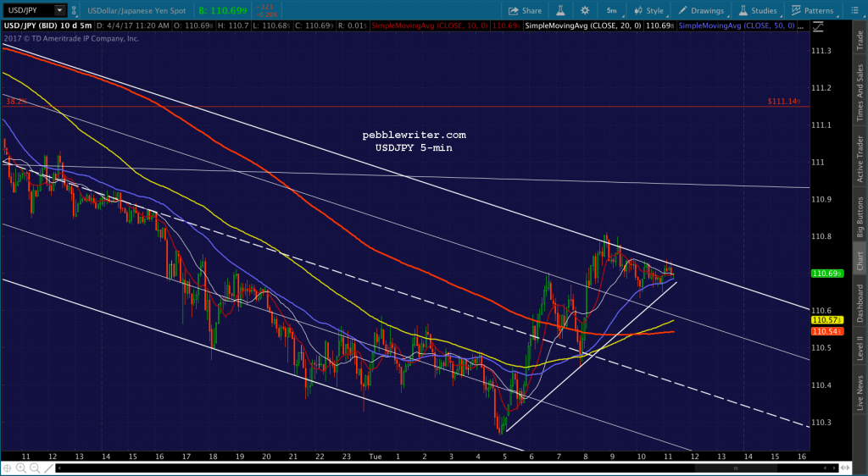Screen dimensions: 868x476
Task: Open the Active Trader side tab
Action: tap(860, 158)
